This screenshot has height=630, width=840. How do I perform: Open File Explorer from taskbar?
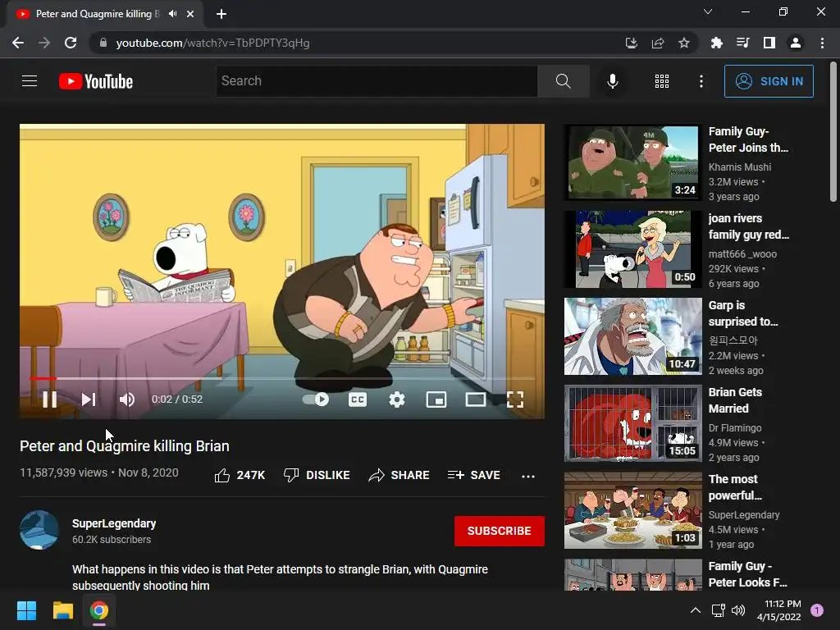click(62, 610)
